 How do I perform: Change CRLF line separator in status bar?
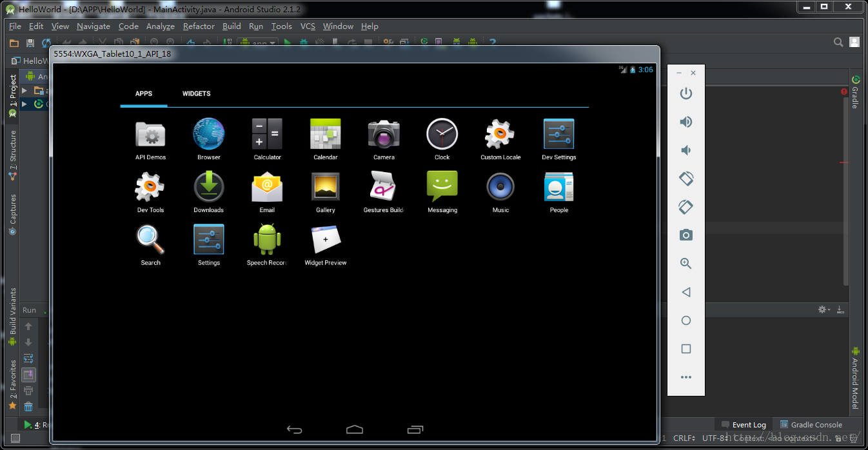pyautogui.click(x=684, y=438)
